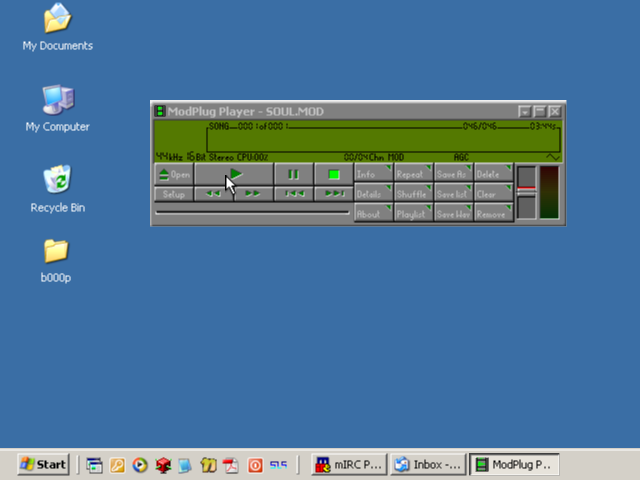
Task: Click the blue notepad quick launch icon
Action: 185,465
